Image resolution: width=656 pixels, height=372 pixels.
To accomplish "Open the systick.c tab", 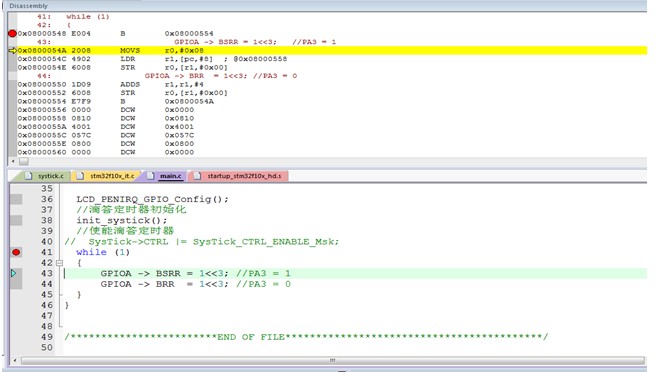I will (45, 176).
